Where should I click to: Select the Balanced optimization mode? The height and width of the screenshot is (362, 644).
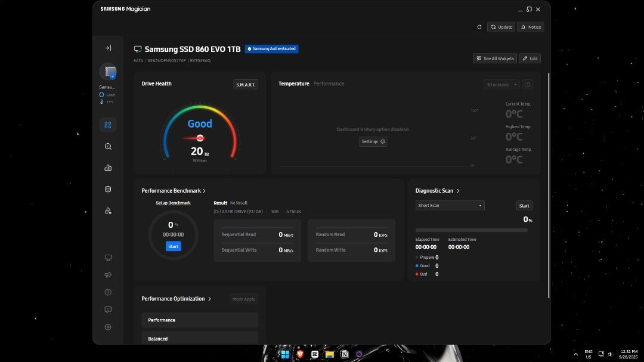point(200,338)
